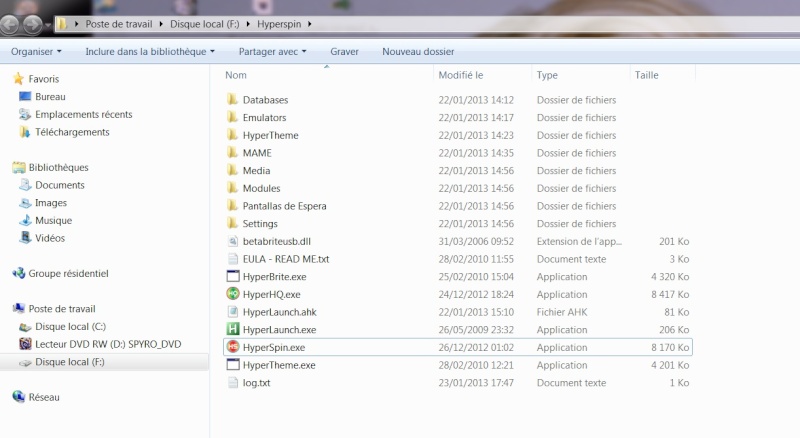Select the betabriteusb.dll file icon
The width and height of the screenshot is (800, 438).
[233, 241]
